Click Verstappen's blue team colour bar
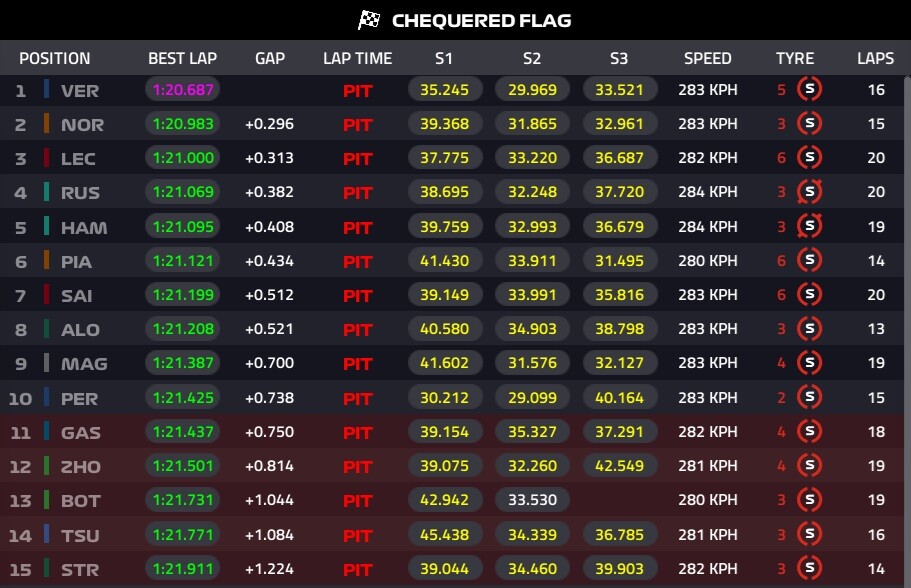 tap(46, 90)
